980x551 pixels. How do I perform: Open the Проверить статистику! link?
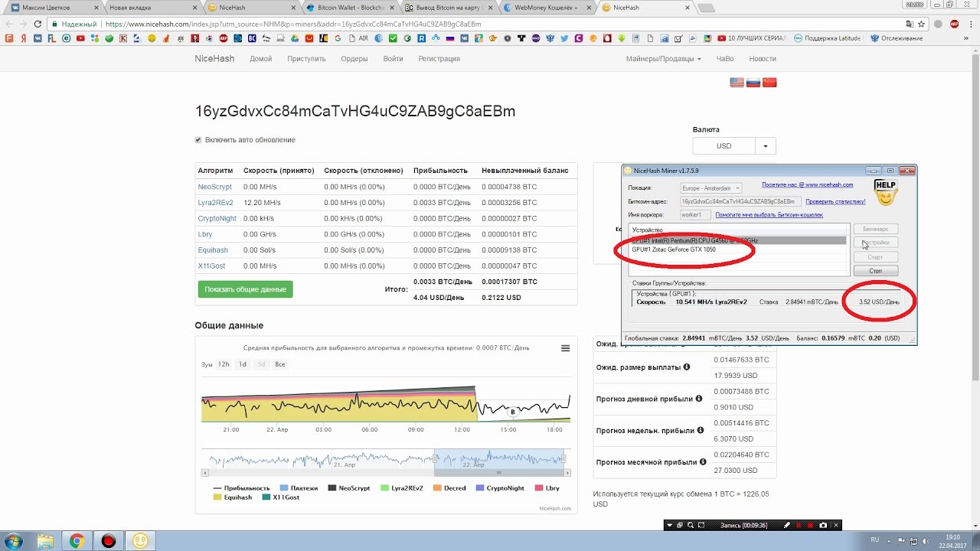click(x=835, y=201)
